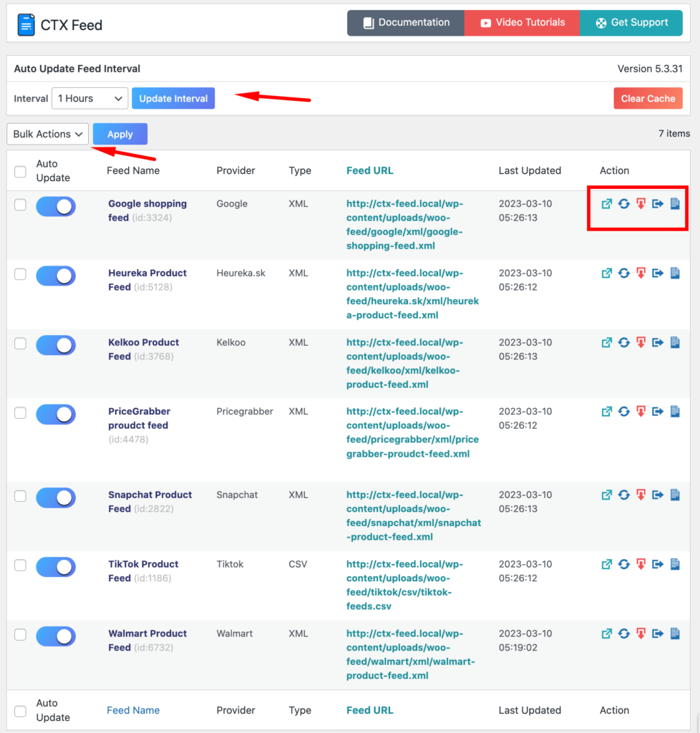The image size is (700, 733).
Task: Turn off Snapchat Product Feed auto update
Action: click(x=56, y=497)
